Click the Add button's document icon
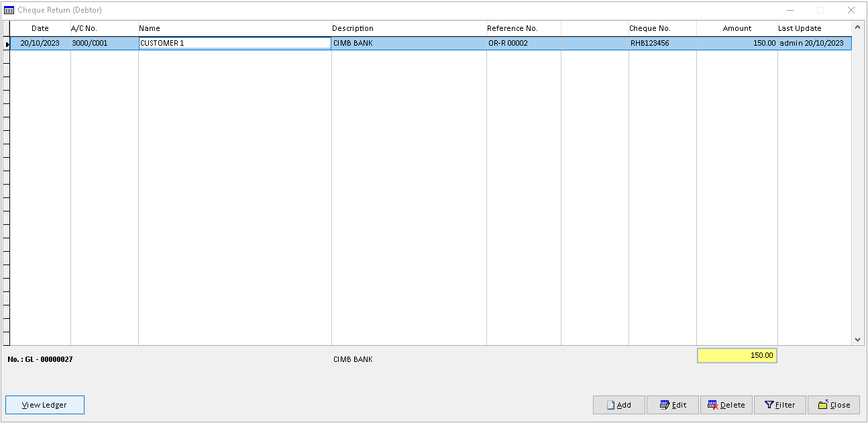Image resolution: width=868 pixels, height=423 pixels. click(x=612, y=405)
